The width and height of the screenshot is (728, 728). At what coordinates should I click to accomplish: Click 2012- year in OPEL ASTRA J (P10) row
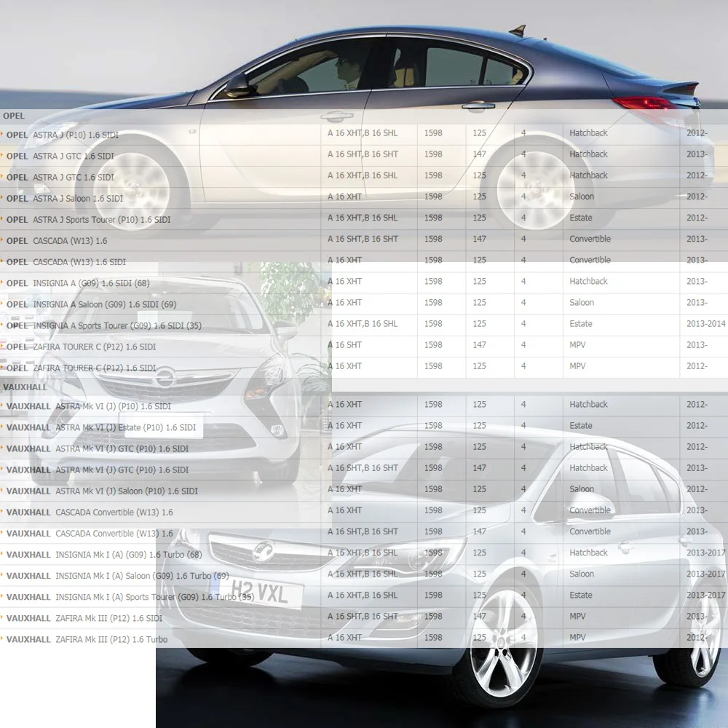pos(697,132)
